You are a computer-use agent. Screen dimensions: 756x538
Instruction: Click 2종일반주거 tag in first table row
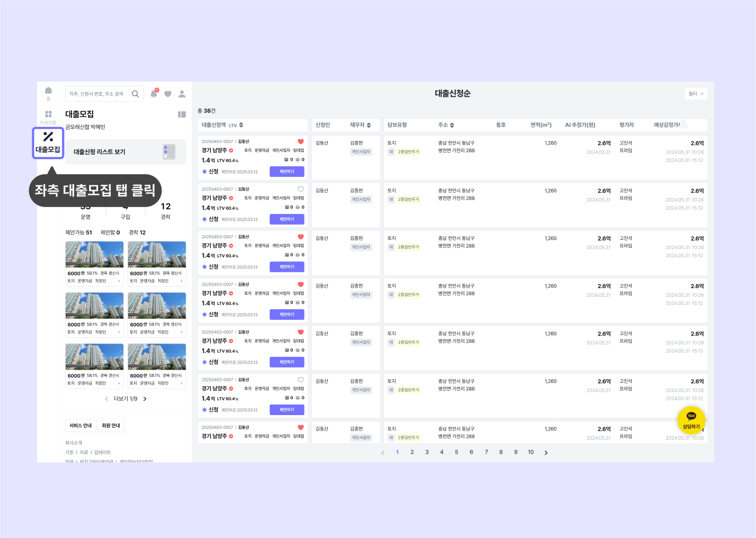point(408,152)
